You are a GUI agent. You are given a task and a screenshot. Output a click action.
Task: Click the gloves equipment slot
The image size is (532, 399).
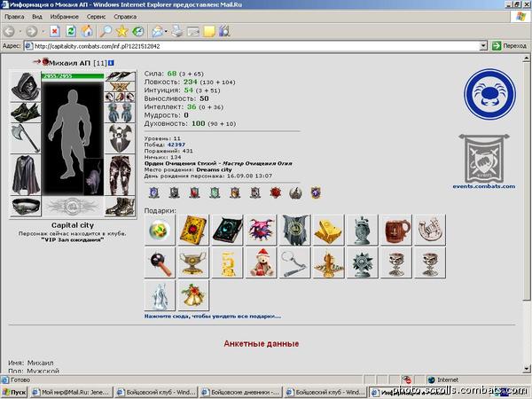click(x=120, y=113)
